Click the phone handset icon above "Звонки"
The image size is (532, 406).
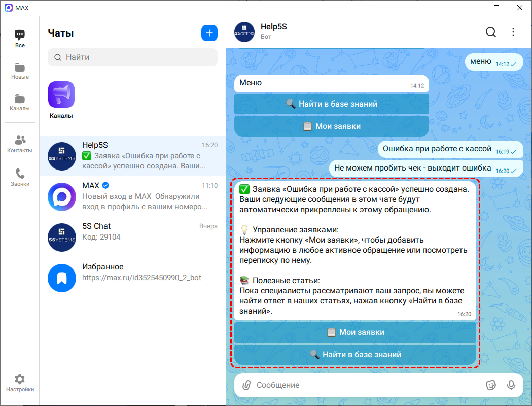(20, 174)
